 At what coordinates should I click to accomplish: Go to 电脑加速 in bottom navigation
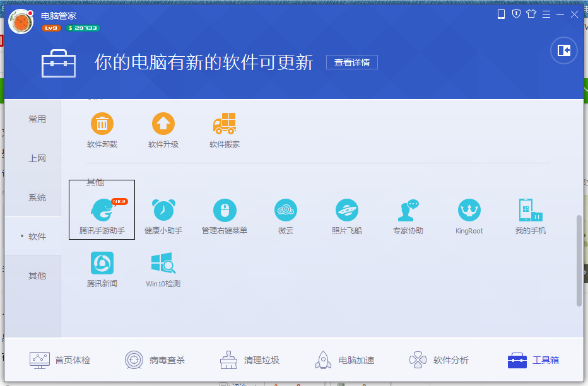344,360
